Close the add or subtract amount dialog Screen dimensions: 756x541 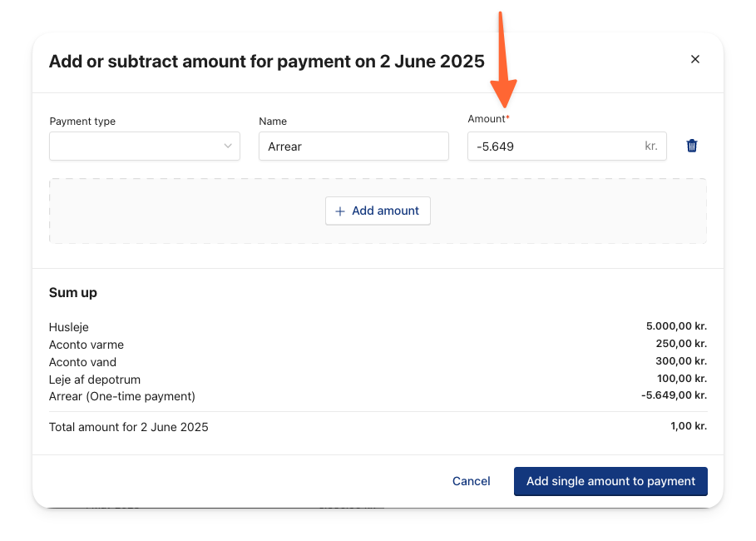694,59
